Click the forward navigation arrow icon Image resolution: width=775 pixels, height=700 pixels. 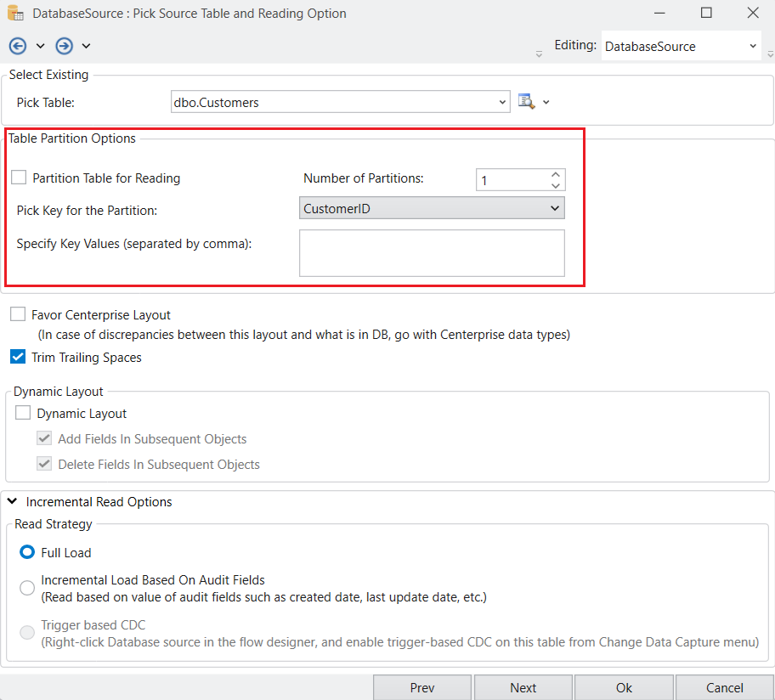(x=64, y=46)
